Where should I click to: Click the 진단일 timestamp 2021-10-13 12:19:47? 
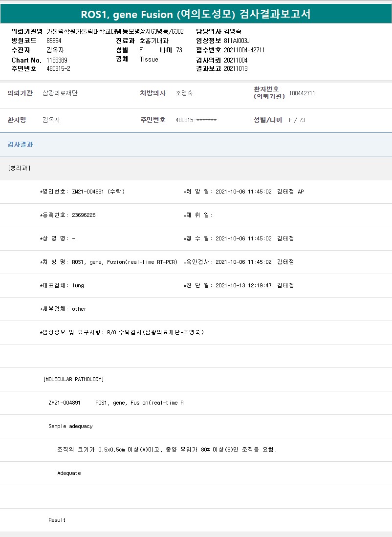(x=243, y=285)
